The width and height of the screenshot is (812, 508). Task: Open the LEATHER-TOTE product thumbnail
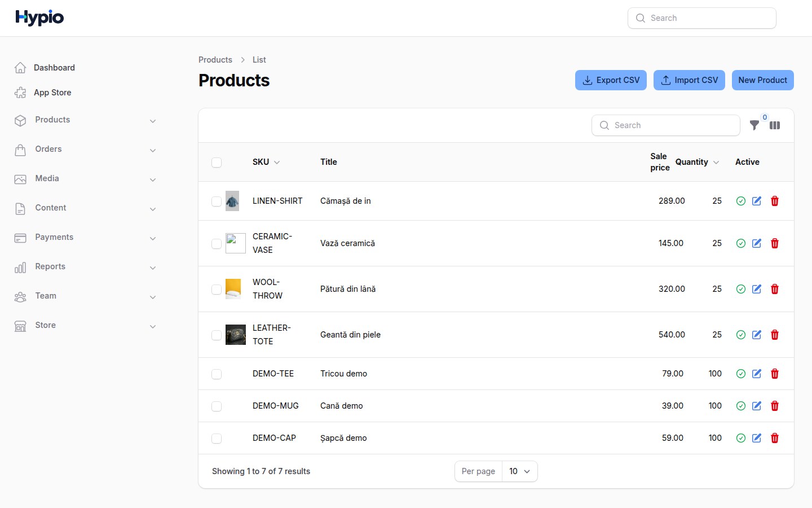point(236,335)
